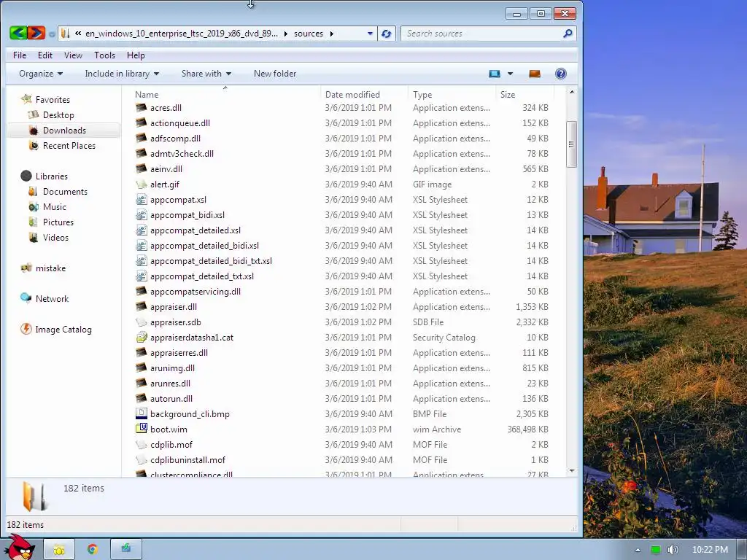The width and height of the screenshot is (747, 560).
Task: Open the Organize dropdown
Action: [41, 74]
